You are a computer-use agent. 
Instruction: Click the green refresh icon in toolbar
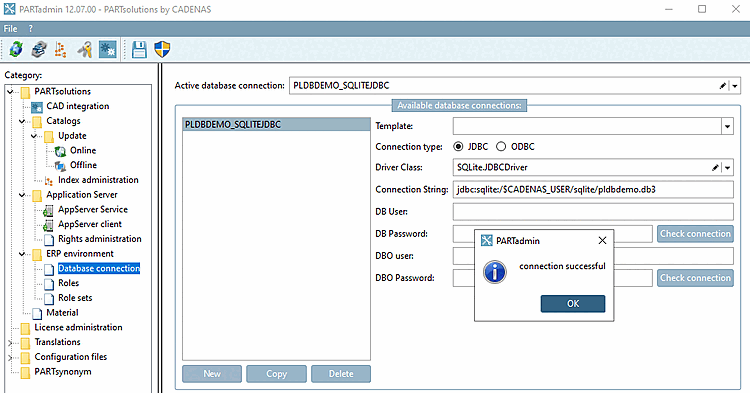(16, 49)
